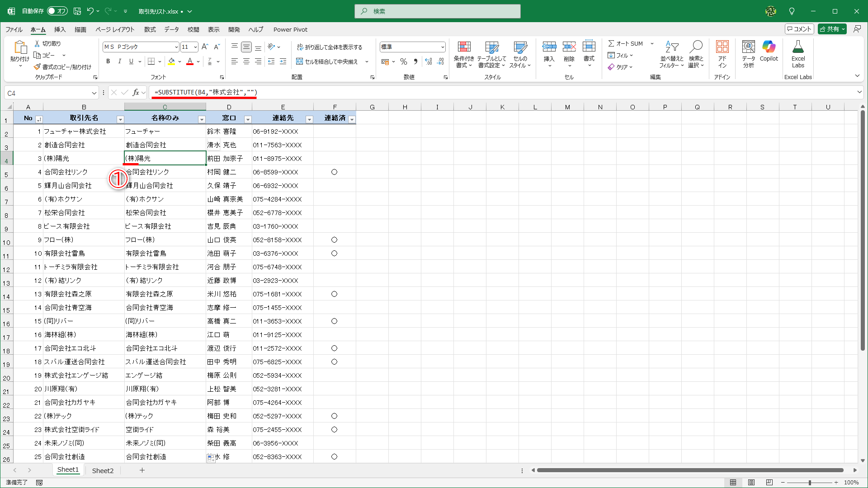Click the Comma style (桁区切り) icon
The width and height of the screenshot is (868, 488).
(415, 61)
